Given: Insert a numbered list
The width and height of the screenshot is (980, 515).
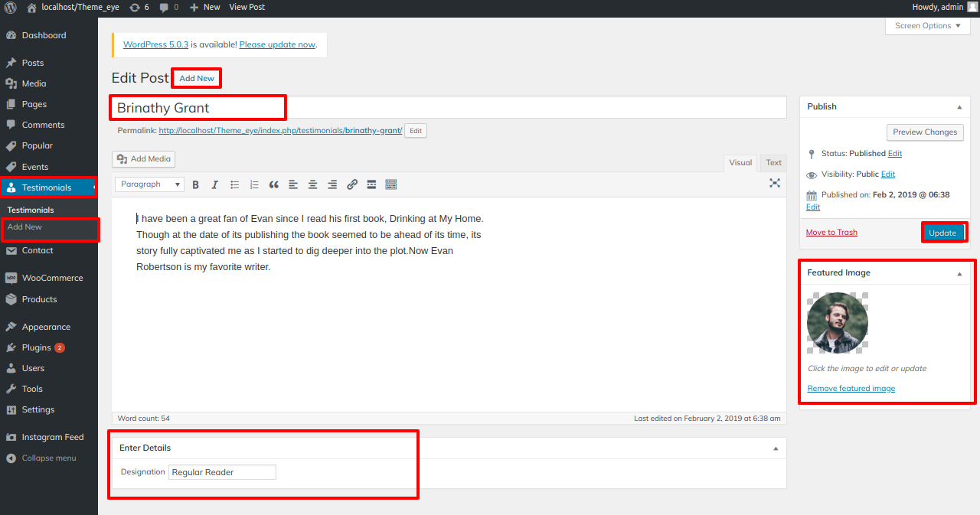Looking at the screenshot, I should coord(254,184).
